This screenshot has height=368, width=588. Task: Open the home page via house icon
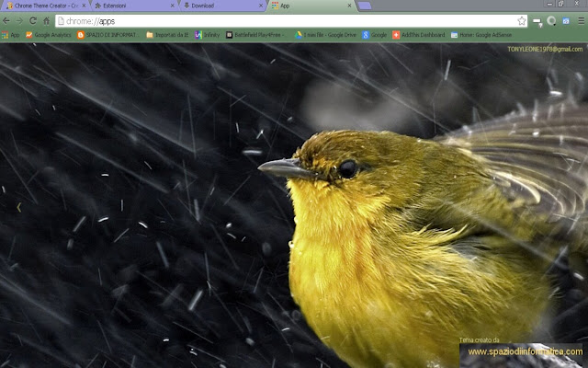[x=47, y=21]
